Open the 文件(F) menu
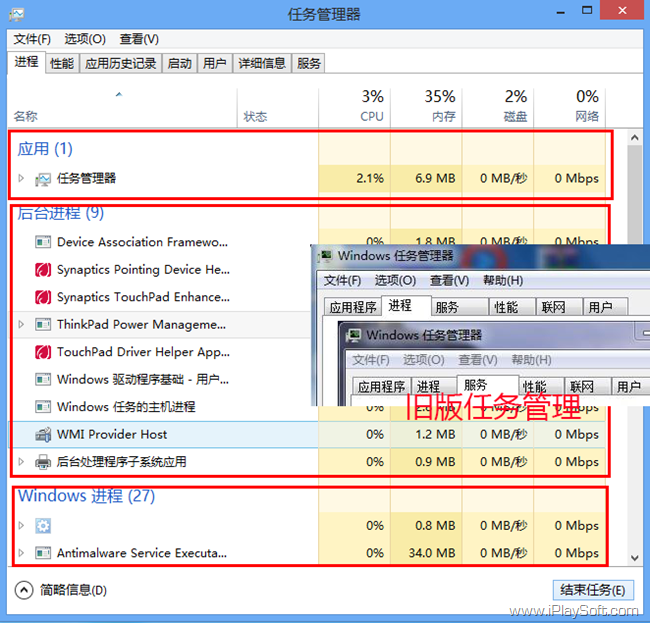Image resolution: width=650 pixels, height=623 pixels. click(32, 39)
